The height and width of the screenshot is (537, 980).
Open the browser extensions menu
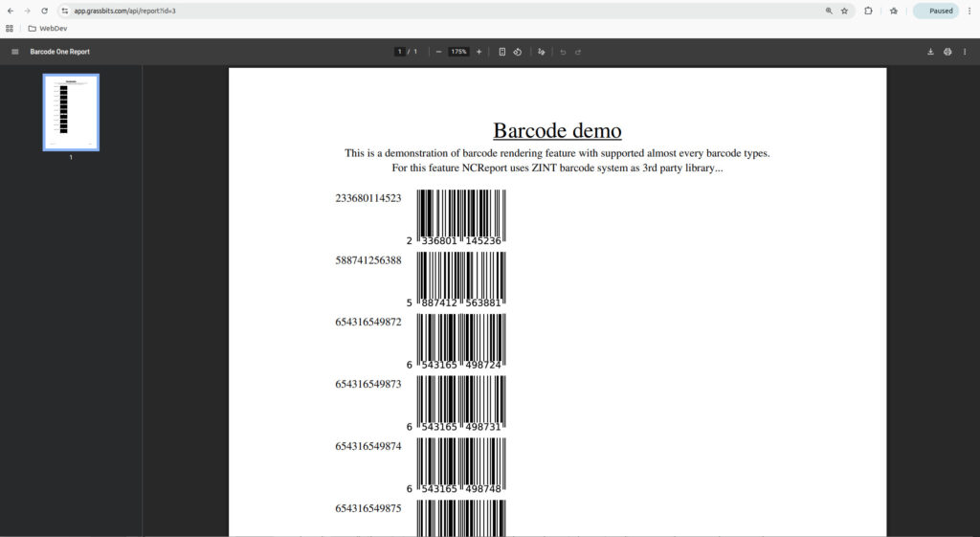(868, 11)
